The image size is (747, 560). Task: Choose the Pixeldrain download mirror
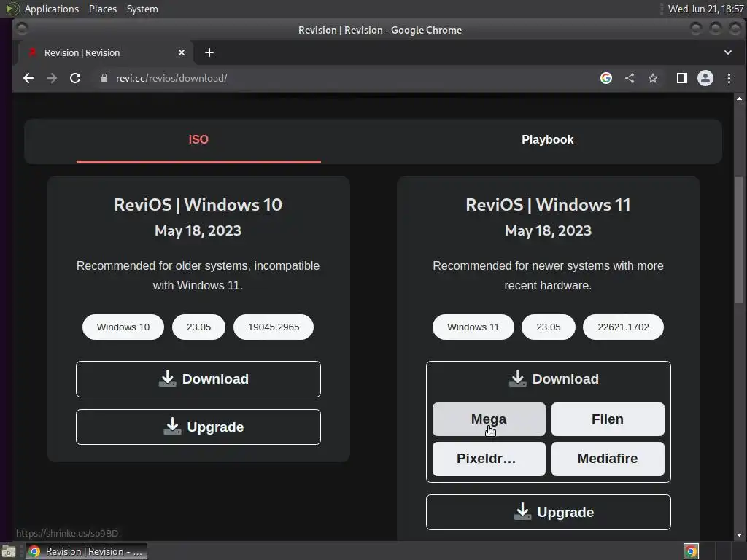489,459
